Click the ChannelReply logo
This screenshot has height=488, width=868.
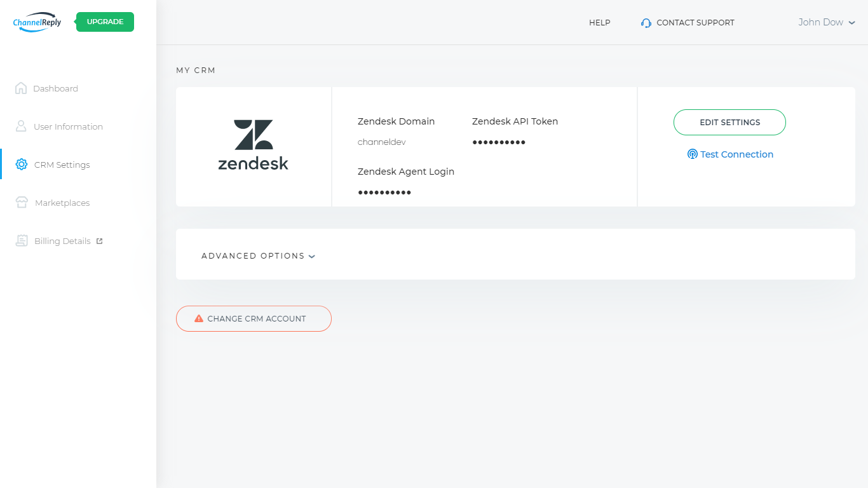(37, 22)
